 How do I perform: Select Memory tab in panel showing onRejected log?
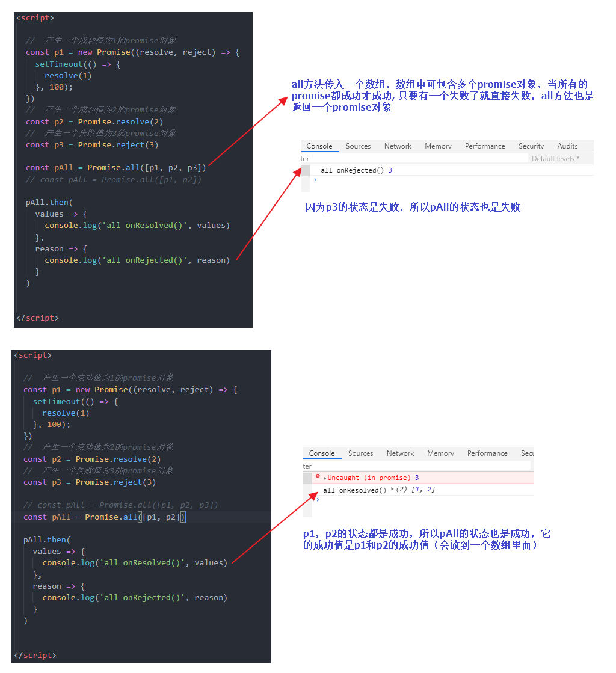click(x=438, y=146)
